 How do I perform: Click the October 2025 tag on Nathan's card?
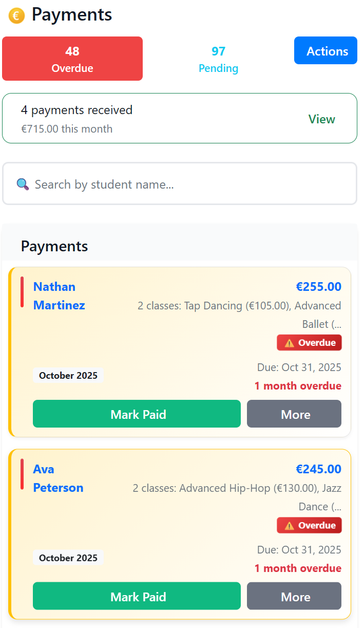point(68,376)
